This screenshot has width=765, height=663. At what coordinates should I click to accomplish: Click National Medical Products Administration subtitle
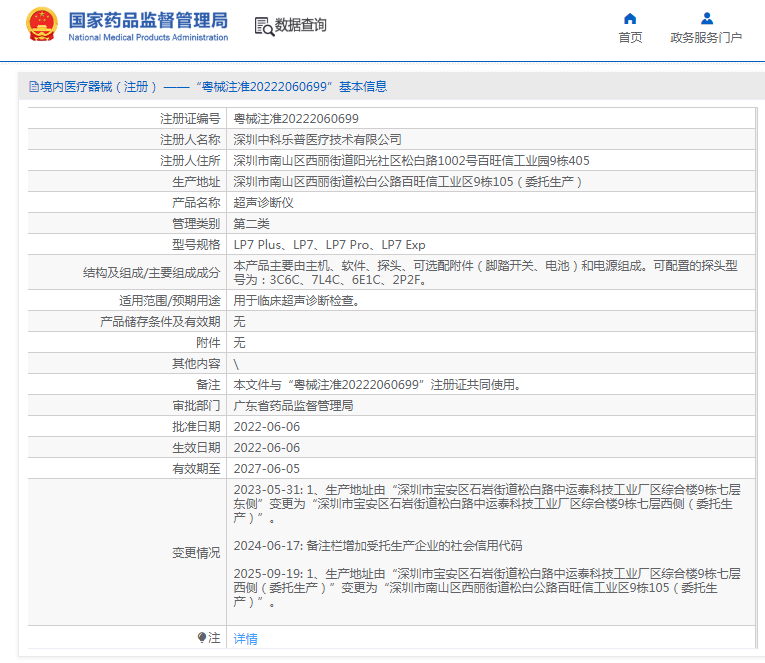pos(148,38)
